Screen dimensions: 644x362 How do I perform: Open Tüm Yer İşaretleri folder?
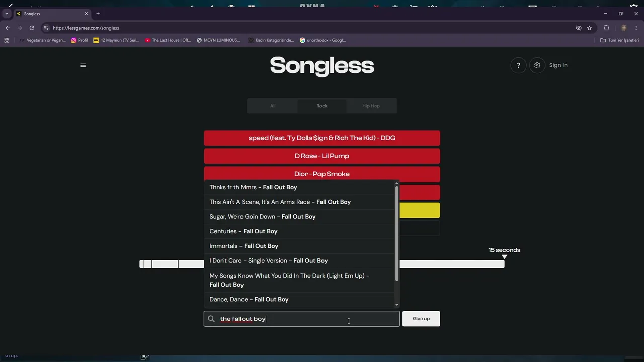pyautogui.click(x=620, y=40)
